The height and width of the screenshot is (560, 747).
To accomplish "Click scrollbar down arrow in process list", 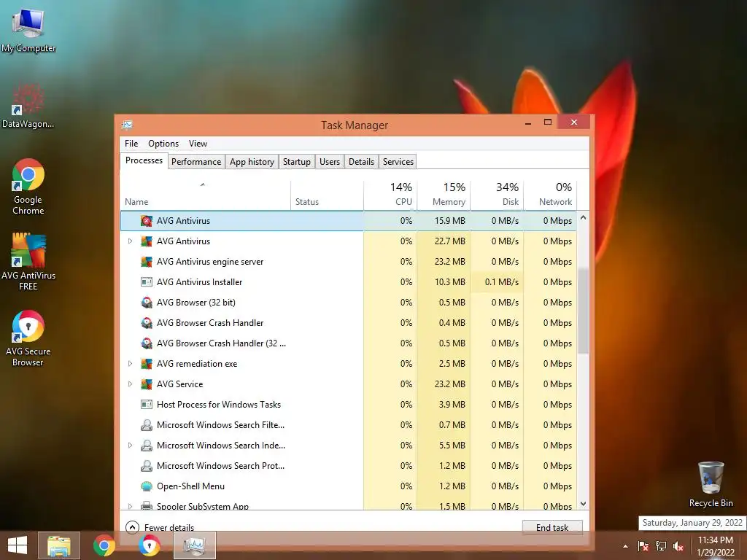I will tap(583, 503).
